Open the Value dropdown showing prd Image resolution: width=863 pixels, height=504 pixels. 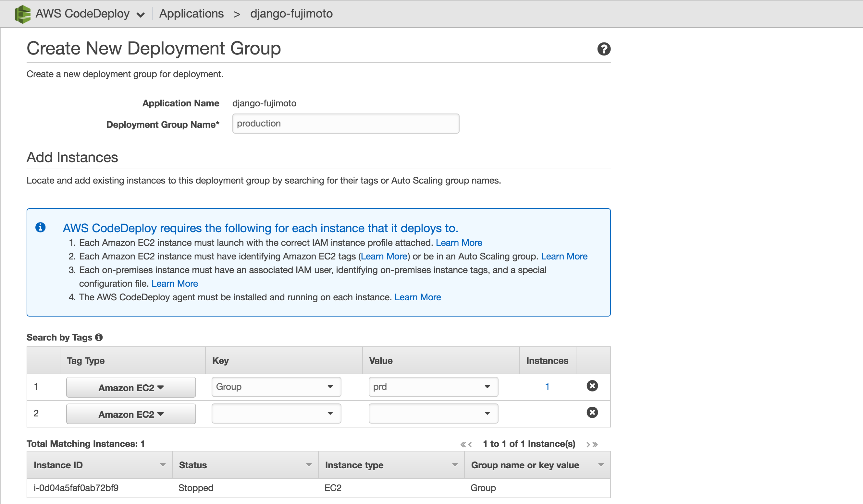433,387
